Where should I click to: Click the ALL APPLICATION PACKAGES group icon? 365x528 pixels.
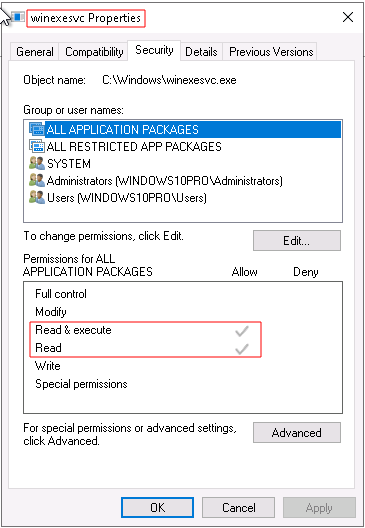coord(37,129)
